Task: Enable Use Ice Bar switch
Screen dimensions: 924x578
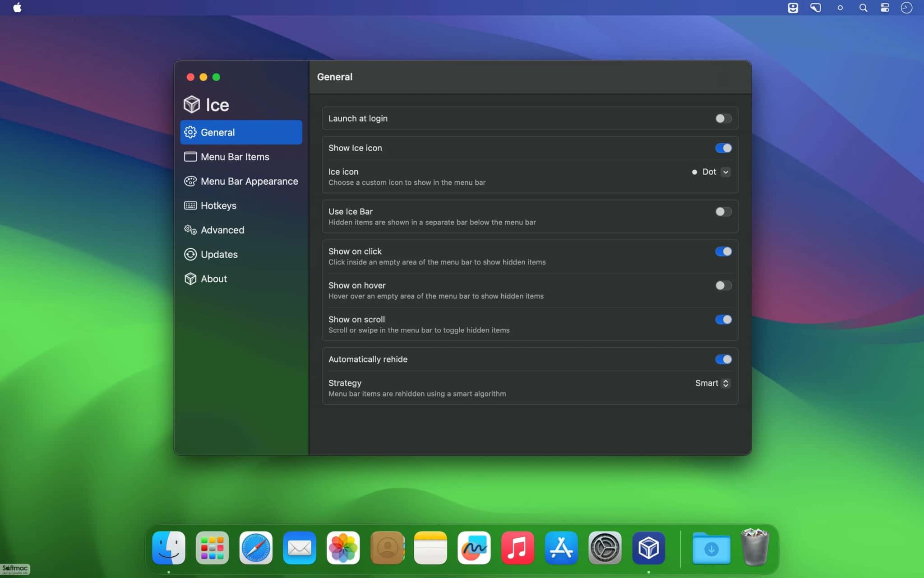Action: click(x=723, y=212)
